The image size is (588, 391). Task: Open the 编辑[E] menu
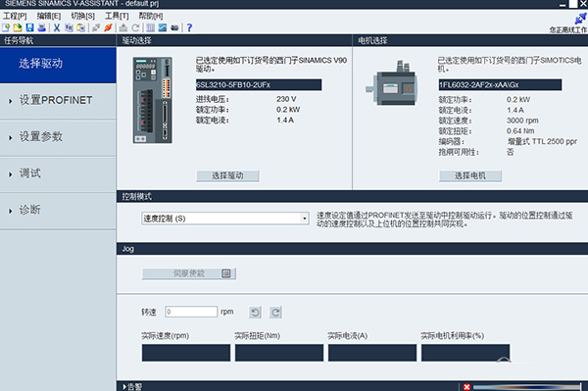49,16
